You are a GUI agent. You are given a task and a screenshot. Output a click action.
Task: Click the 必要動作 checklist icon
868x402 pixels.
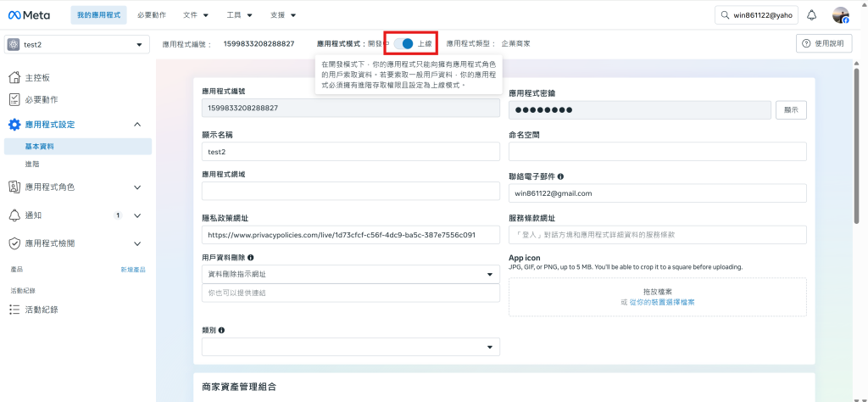pos(14,100)
